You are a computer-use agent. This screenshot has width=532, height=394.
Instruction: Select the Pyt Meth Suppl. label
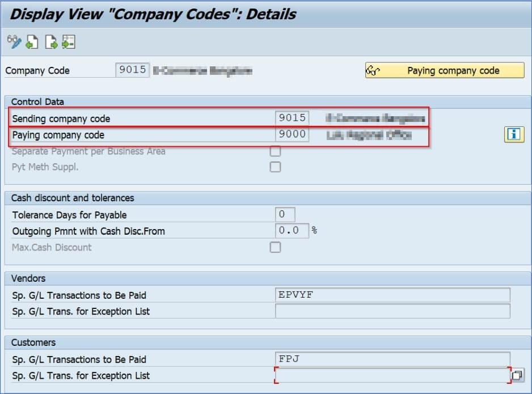click(x=45, y=167)
